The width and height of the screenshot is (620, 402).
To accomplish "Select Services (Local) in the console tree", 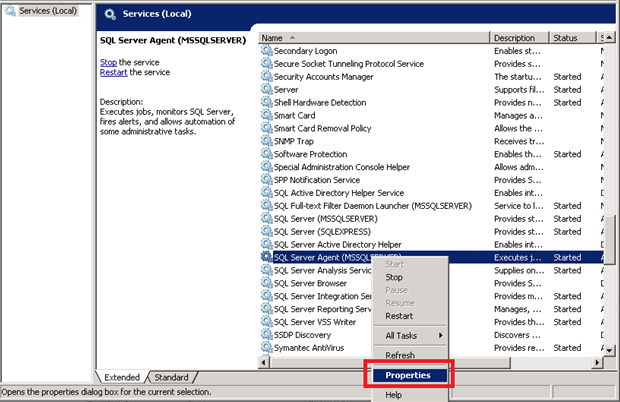I will click(x=48, y=11).
